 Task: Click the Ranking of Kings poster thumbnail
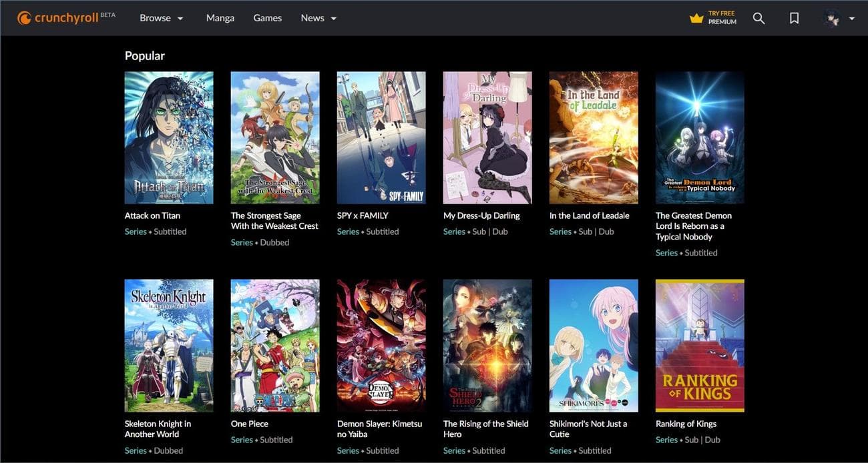click(x=699, y=345)
